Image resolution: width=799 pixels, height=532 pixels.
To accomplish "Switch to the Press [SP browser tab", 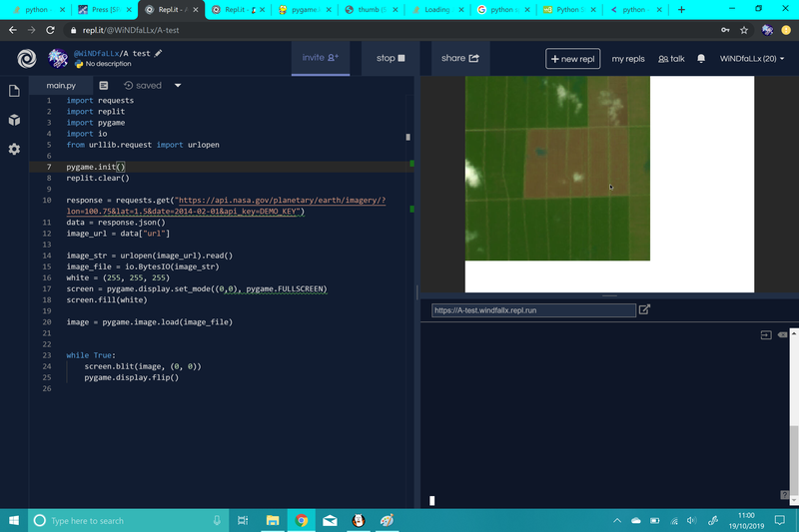I will click(105, 10).
